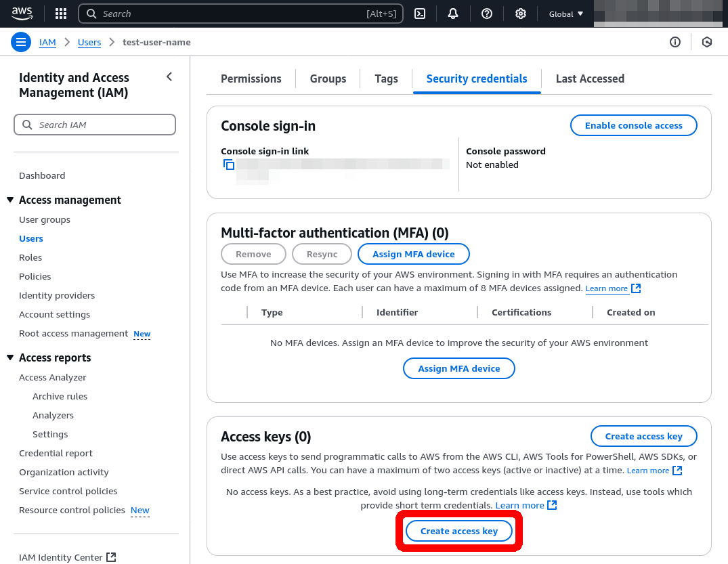The image size is (728, 564).
Task: Open the hexagon tools panel icon
Action: (x=706, y=42)
